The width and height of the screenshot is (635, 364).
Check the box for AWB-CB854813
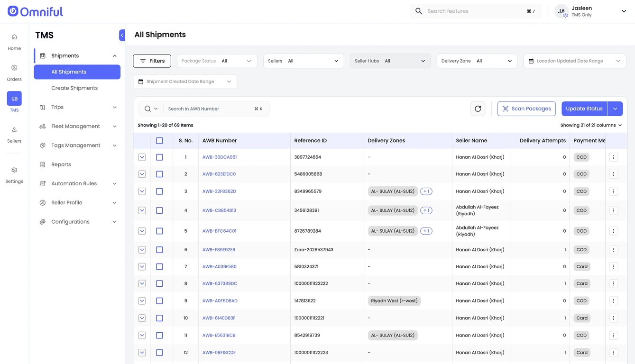[x=159, y=210]
